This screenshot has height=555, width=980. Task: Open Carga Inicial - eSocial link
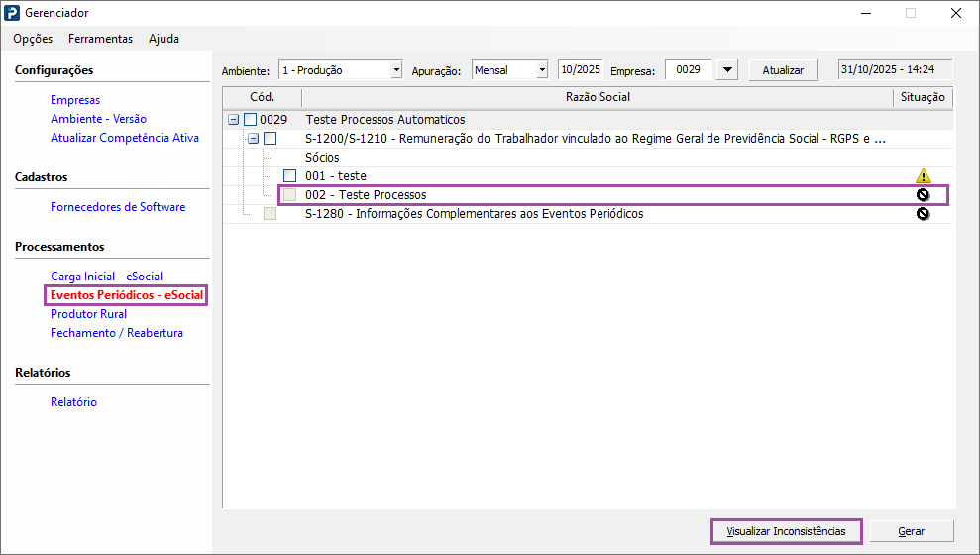[106, 277]
